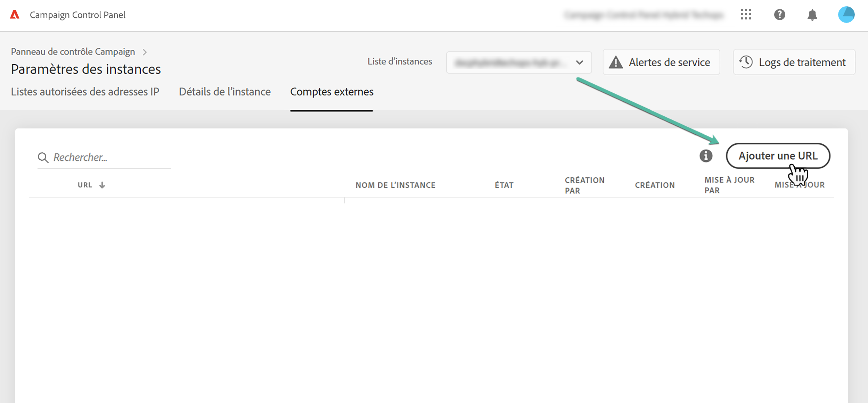This screenshot has width=868, height=403.
Task: Open the user profile avatar
Action: point(846,15)
